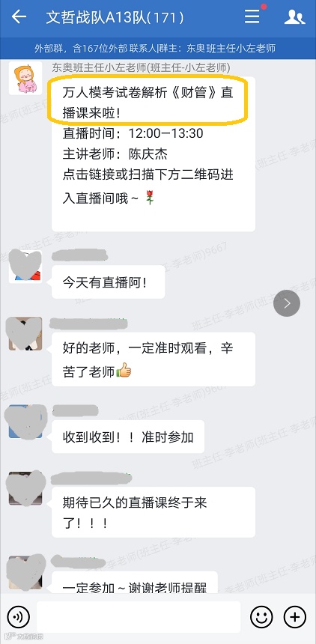Tap the teacher's cartoon pig avatar

coord(25,79)
